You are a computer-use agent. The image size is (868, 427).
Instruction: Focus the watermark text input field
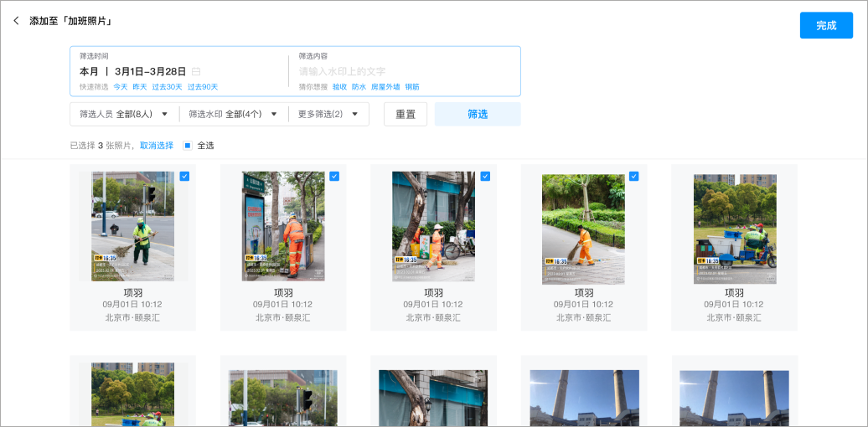(x=402, y=72)
